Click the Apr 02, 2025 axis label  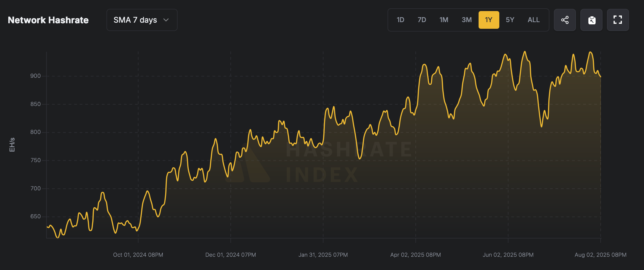click(x=416, y=255)
